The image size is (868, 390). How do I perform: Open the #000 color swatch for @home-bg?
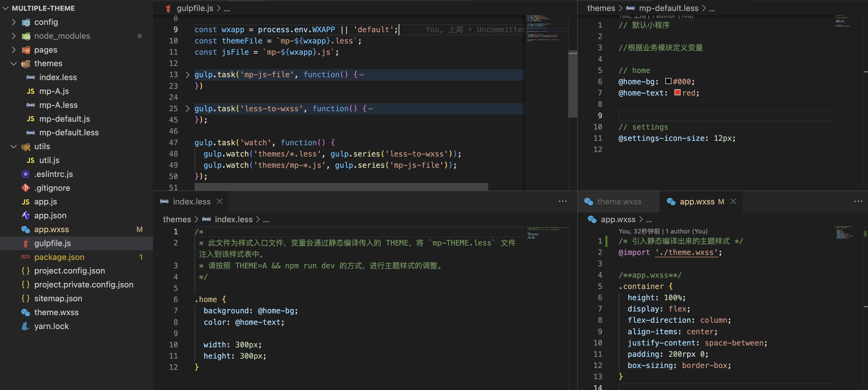(x=668, y=81)
